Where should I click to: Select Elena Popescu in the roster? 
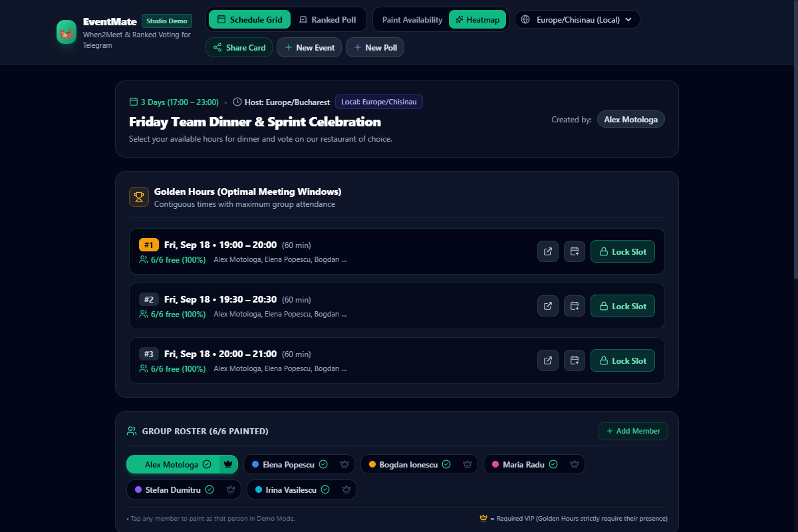[x=289, y=464]
